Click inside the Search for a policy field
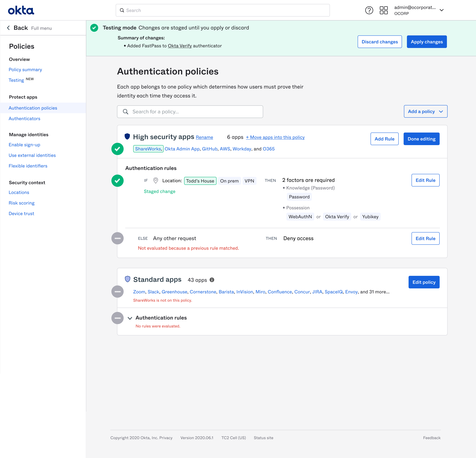This screenshot has width=476, height=458. (190, 112)
